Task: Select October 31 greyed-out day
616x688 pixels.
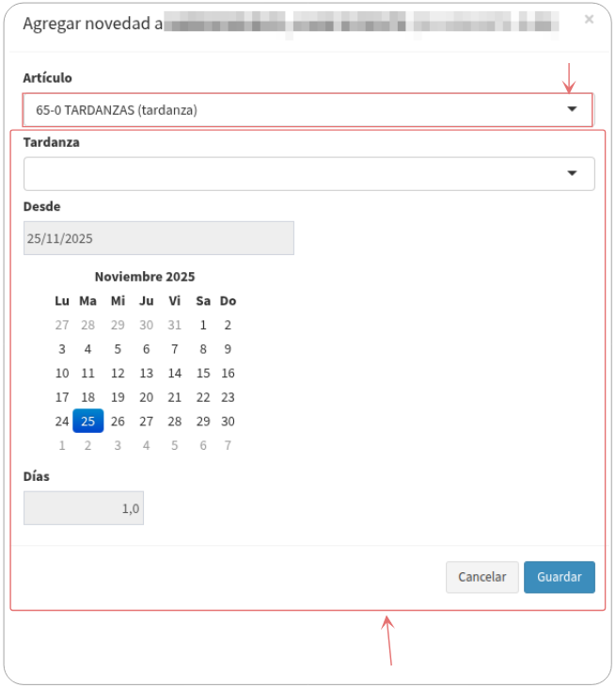Action: (x=174, y=325)
